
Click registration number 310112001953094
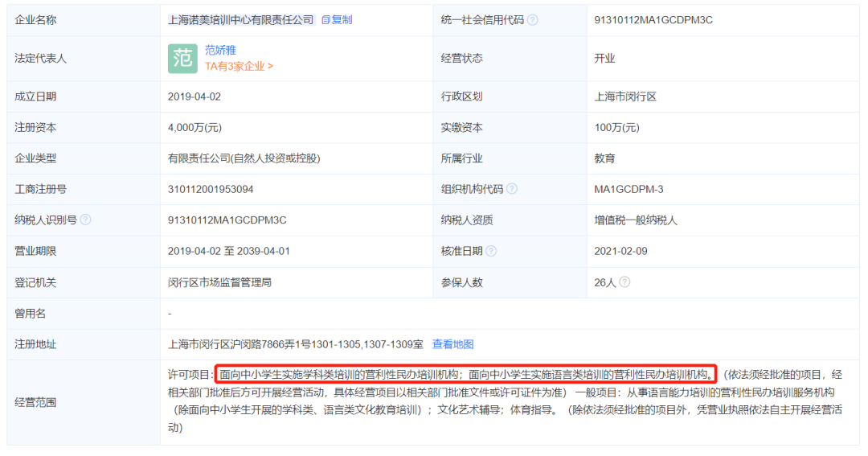[211, 190]
